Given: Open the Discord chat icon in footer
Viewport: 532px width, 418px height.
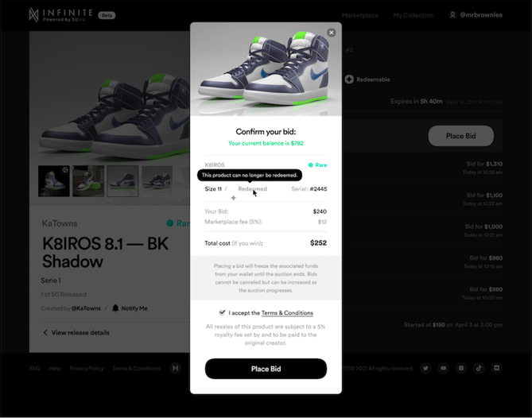Looking at the screenshot, I should tap(497, 368).
